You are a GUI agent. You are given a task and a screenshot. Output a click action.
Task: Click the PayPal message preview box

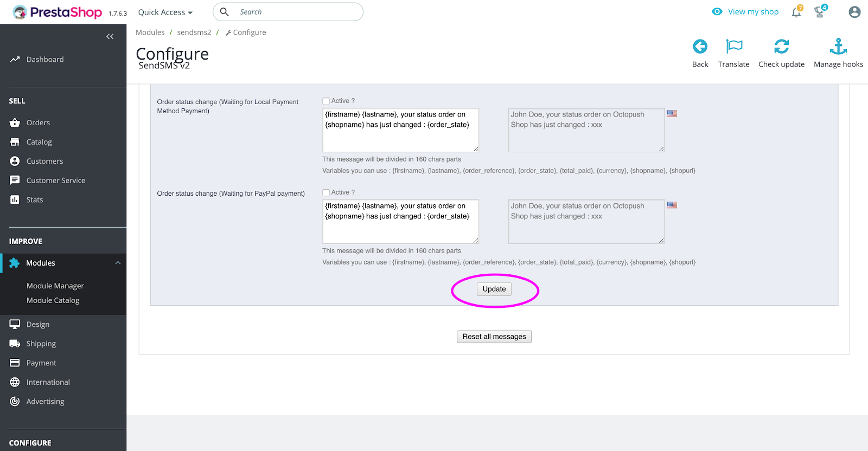586,222
